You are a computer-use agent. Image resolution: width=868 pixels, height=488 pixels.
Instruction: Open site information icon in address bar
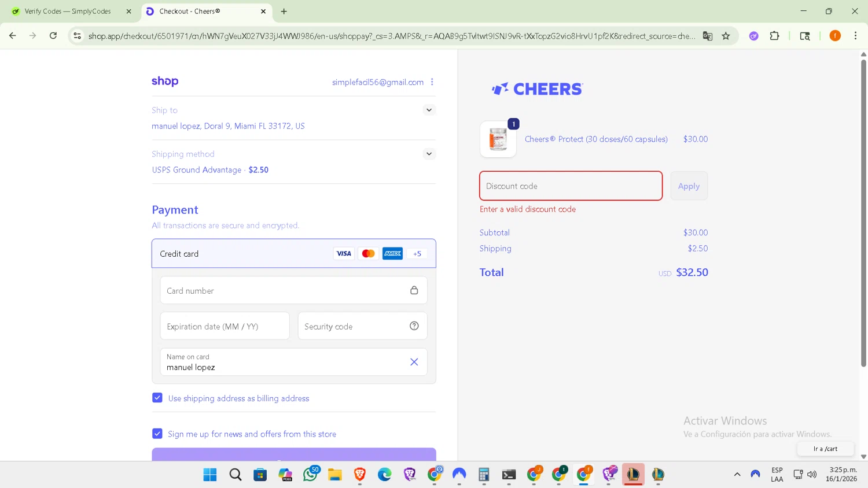click(x=77, y=36)
